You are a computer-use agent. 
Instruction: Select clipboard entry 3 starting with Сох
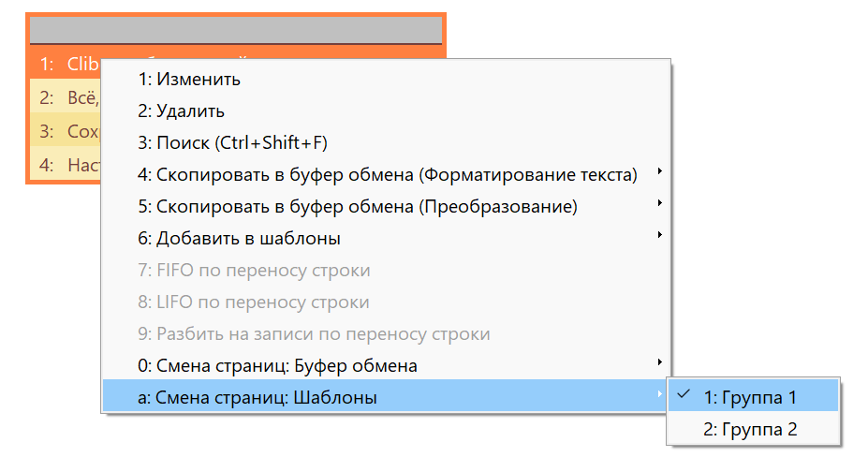[65, 131]
